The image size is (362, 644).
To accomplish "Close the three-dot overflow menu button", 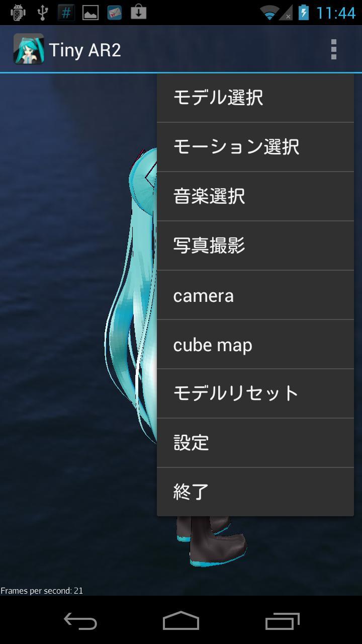I will pos(333,49).
